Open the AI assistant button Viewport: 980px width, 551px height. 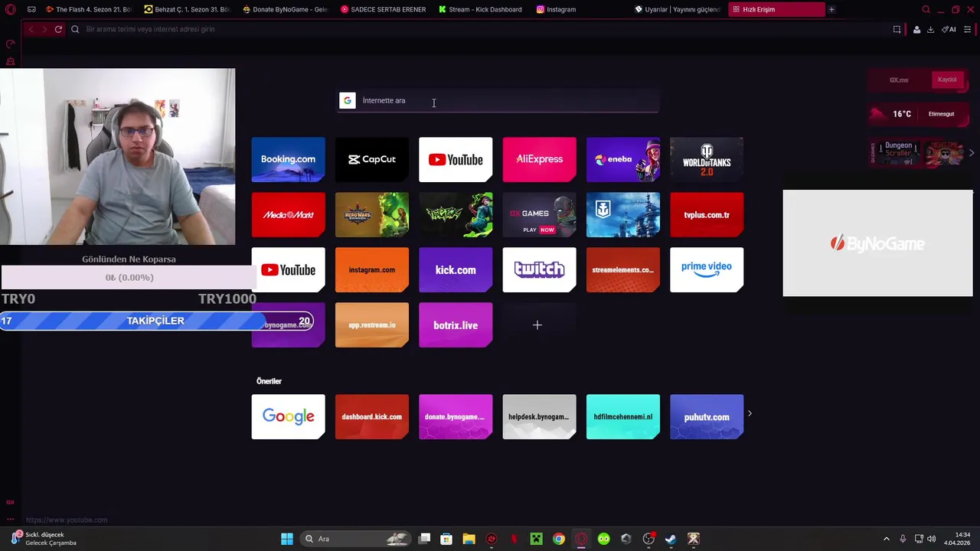949,29
